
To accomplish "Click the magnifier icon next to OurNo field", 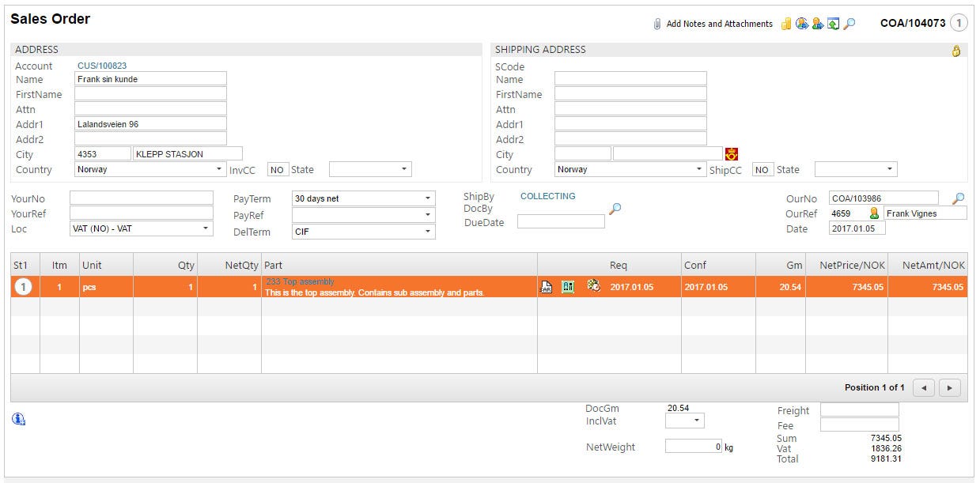I will 959,198.
